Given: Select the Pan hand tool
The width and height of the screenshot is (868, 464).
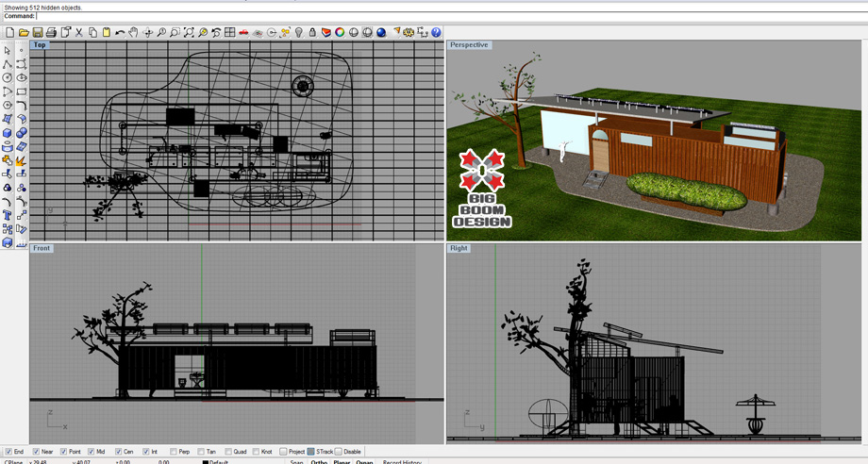Looking at the screenshot, I should coord(134,33).
